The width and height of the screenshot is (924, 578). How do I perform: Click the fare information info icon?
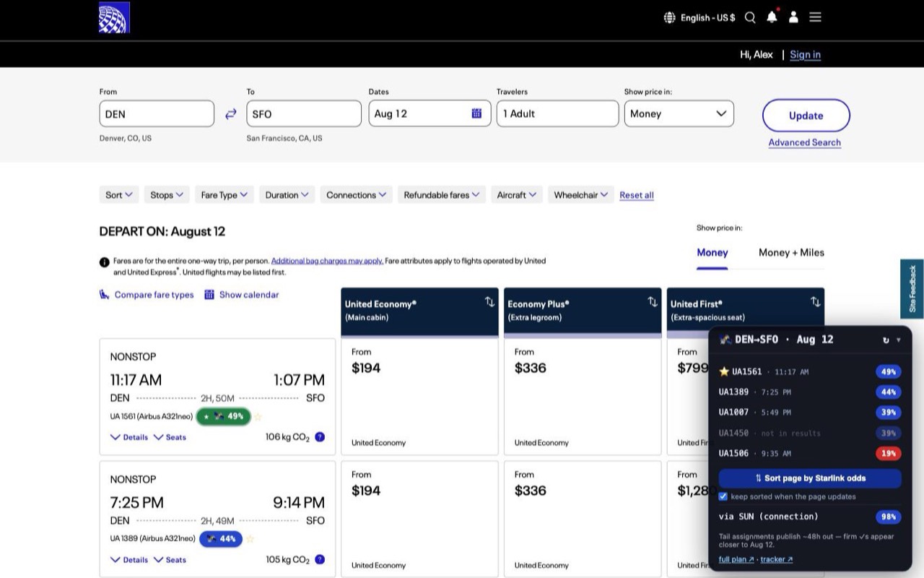coord(105,262)
